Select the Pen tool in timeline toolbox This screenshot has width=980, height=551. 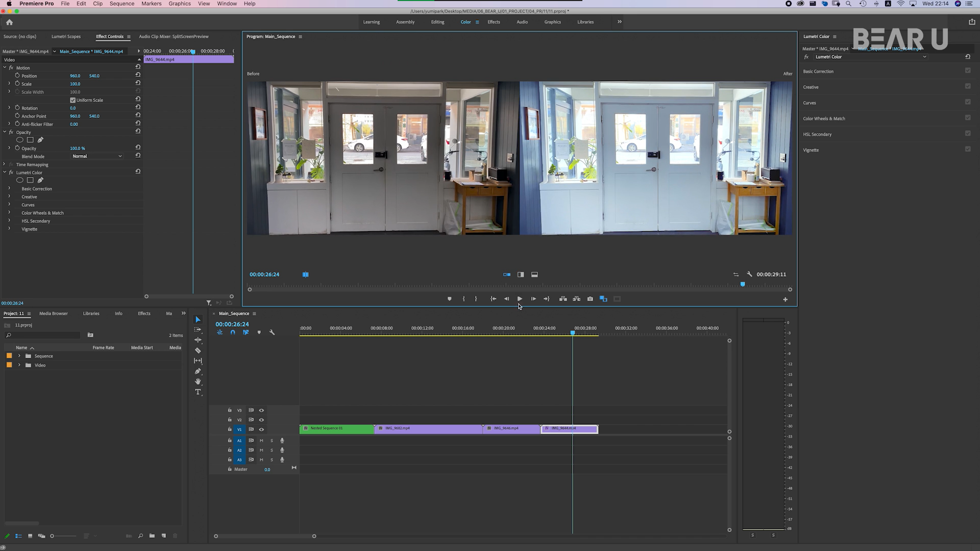click(198, 371)
